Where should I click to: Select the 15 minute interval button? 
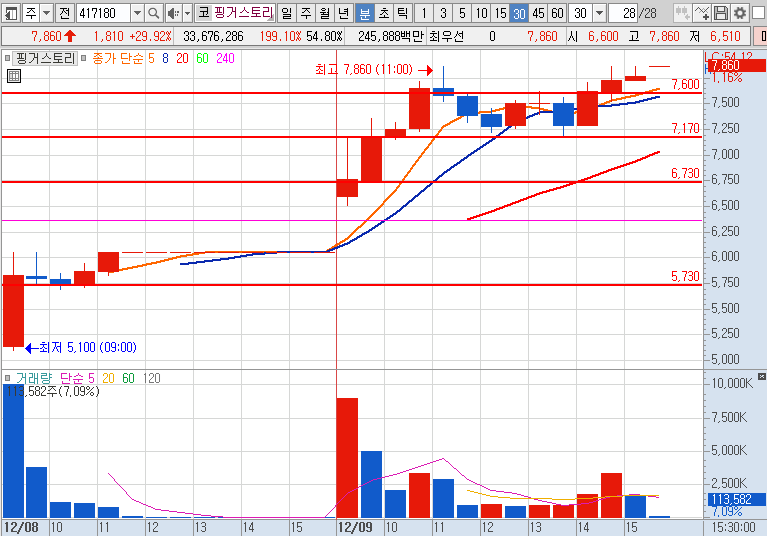click(x=500, y=13)
